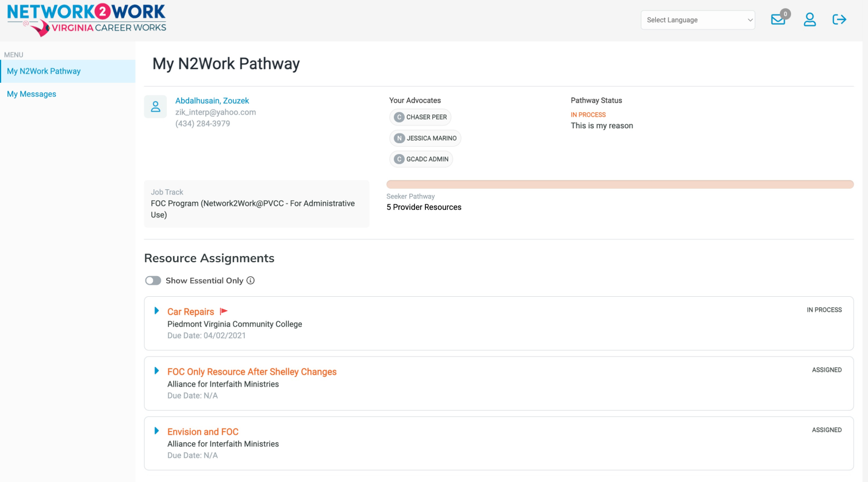
Task: Click the Seeker Pathway progress bar
Action: tap(620, 185)
